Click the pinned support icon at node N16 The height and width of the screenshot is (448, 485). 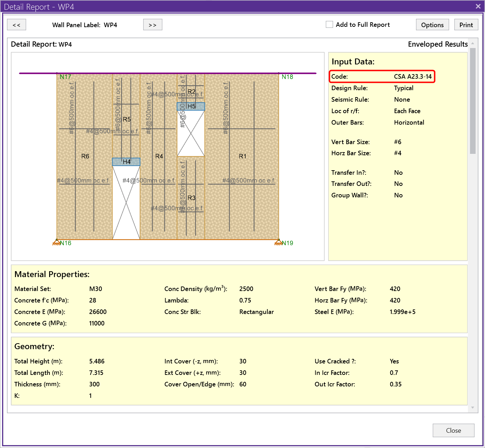click(56, 242)
